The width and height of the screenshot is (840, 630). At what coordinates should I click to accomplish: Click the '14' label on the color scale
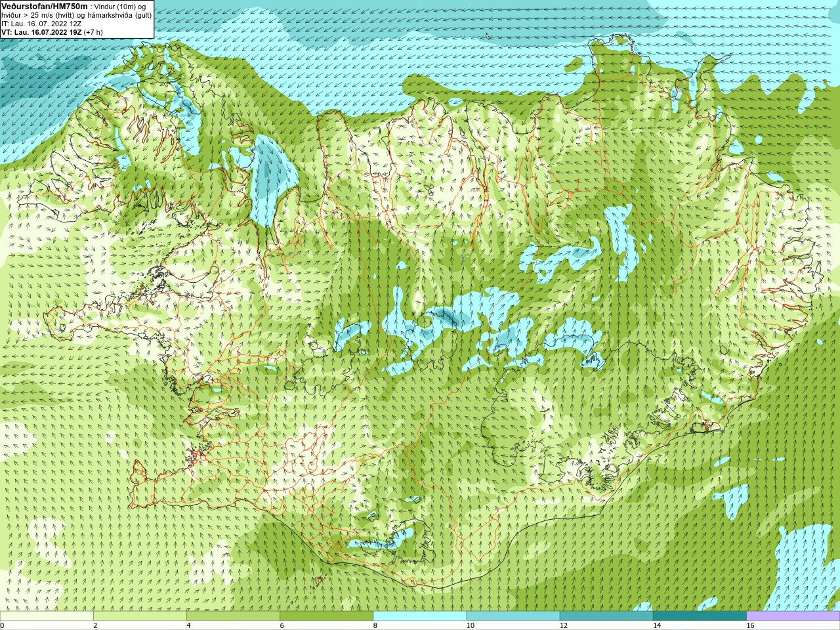(657, 625)
